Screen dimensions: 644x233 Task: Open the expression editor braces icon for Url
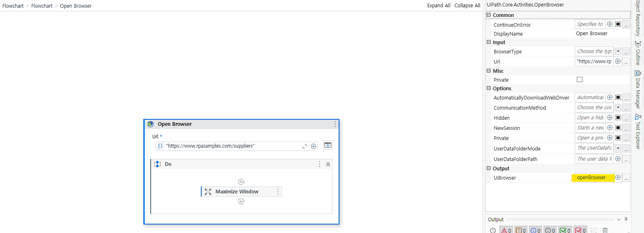click(x=160, y=146)
